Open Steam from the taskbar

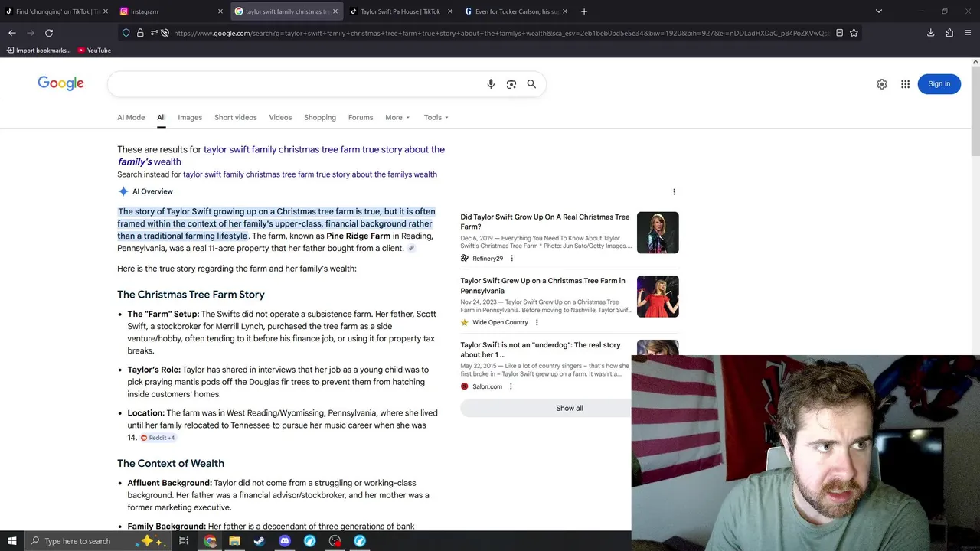(260, 541)
